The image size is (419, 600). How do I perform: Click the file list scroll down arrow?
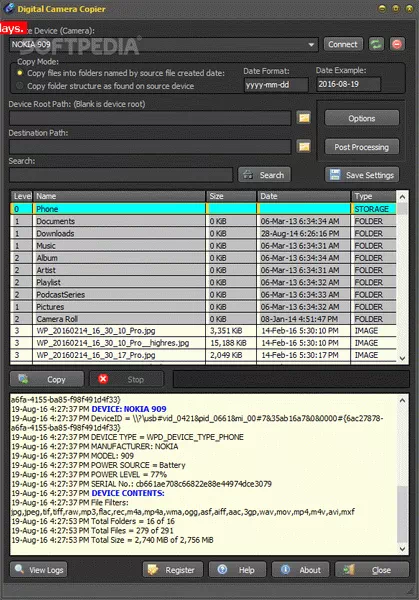coord(402,359)
